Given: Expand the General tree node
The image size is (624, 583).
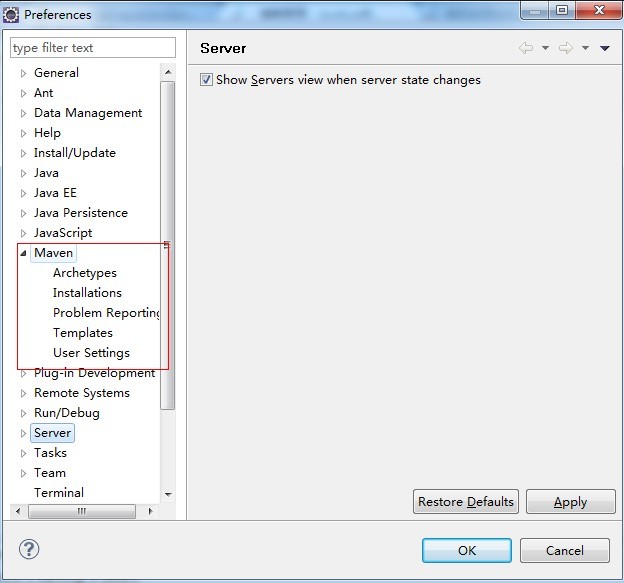Looking at the screenshot, I should (23, 73).
